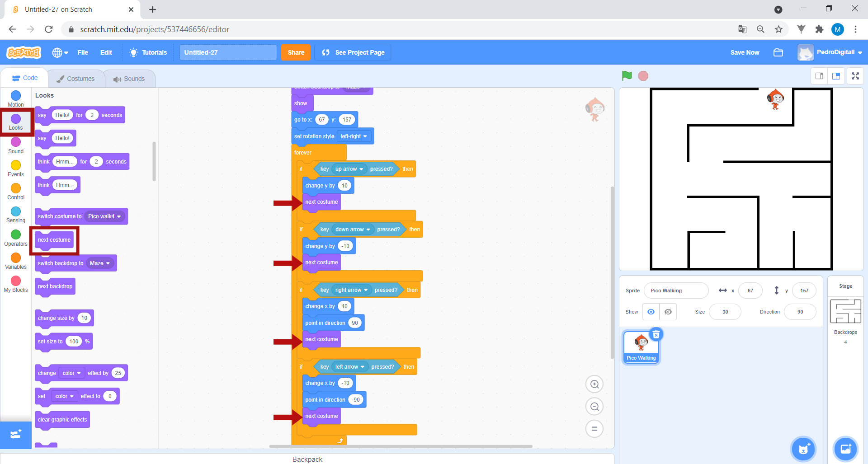Click the sprite y position field
868x464 pixels.
coord(804,291)
